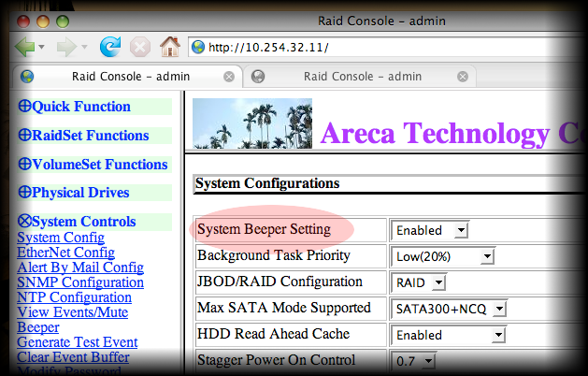Click the globe site icon in address bar
The height and width of the screenshot is (376, 588).
(x=198, y=48)
